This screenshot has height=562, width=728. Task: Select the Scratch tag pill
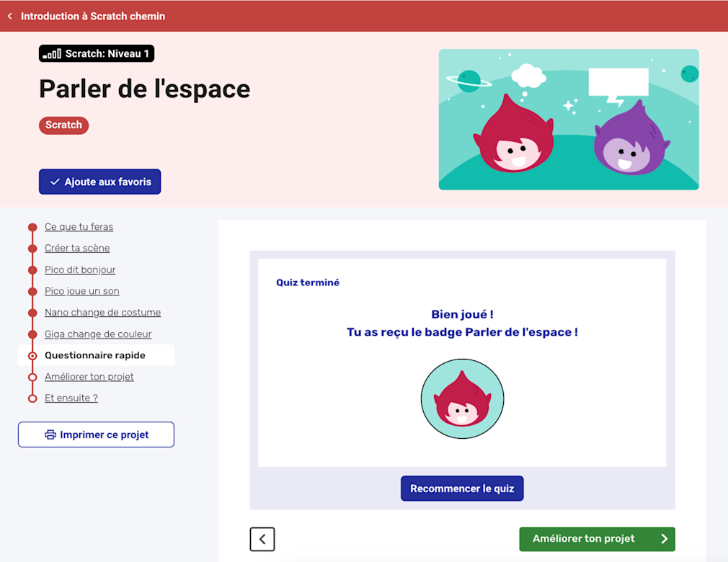(x=63, y=125)
